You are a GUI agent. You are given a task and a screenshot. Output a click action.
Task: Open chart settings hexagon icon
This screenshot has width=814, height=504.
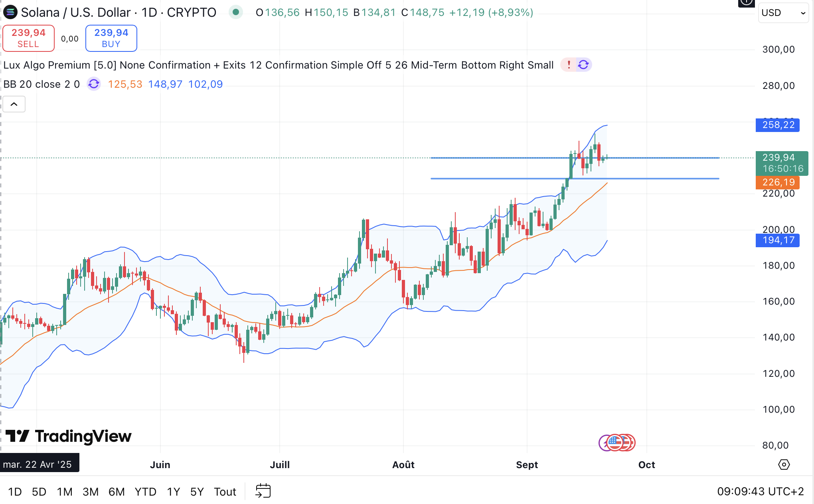[x=784, y=465]
